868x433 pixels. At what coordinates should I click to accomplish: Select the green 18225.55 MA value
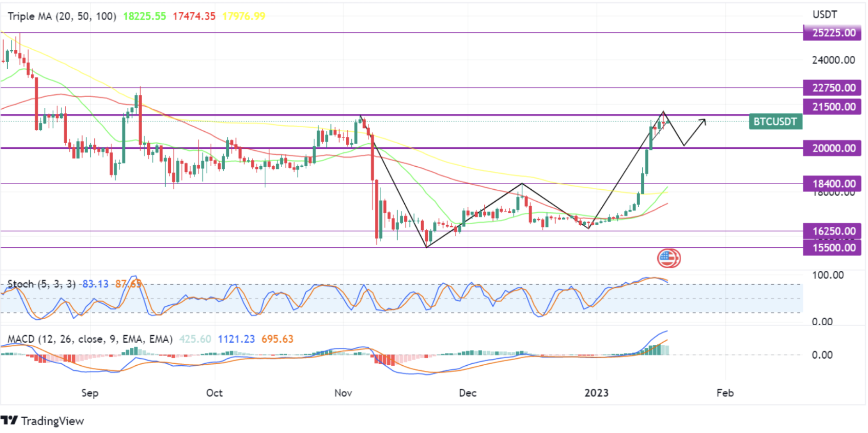click(145, 16)
